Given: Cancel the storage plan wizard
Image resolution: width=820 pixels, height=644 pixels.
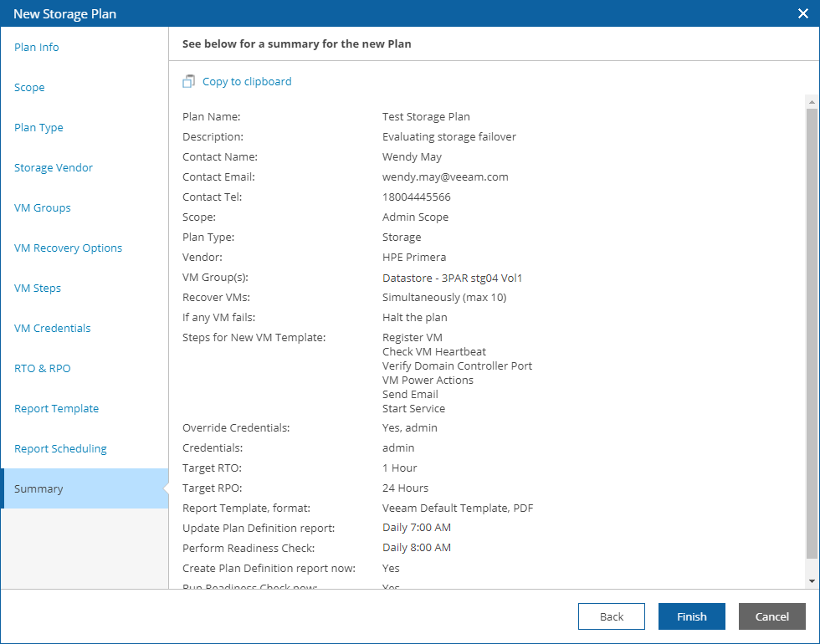Looking at the screenshot, I should (x=772, y=616).
